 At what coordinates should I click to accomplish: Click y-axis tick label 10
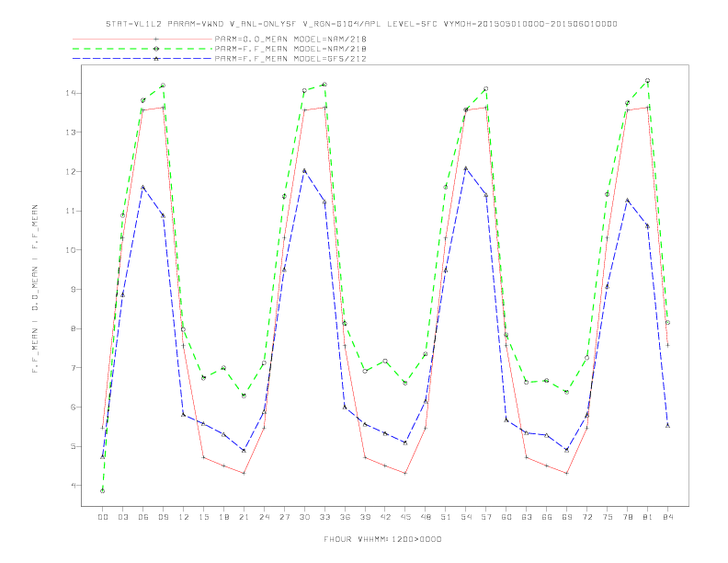pos(71,250)
